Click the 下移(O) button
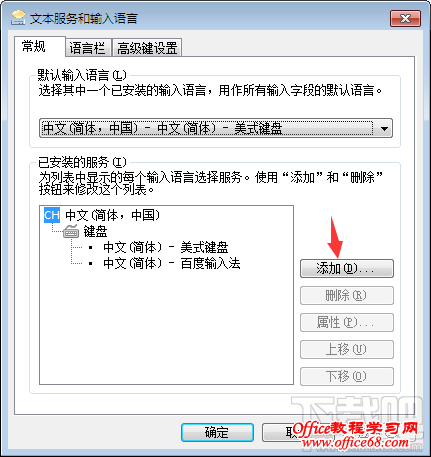Image resolution: width=431 pixels, height=457 pixels. coord(347,377)
